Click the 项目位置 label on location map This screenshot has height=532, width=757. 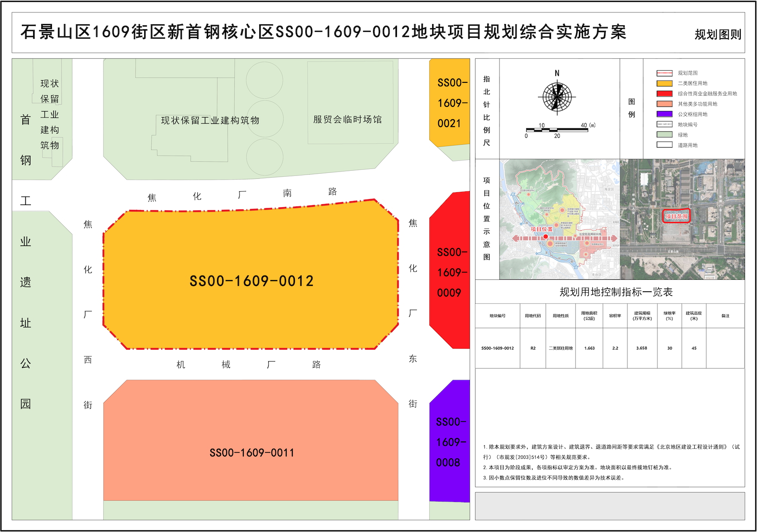(x=542, y=229)
